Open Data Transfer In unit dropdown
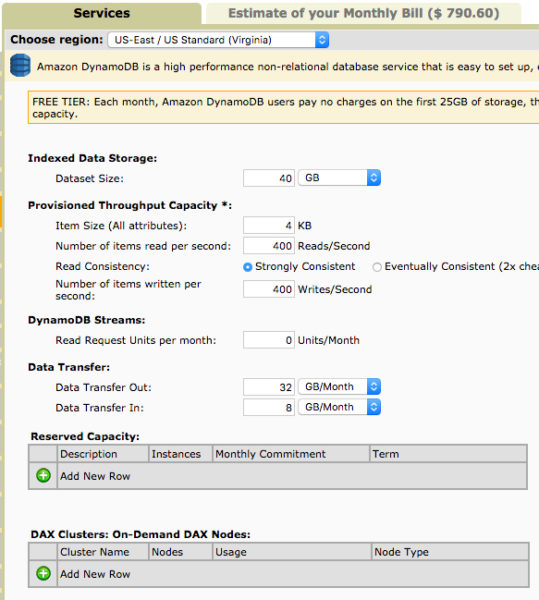This screenshot has width=539, height=600. pyautogui.click(x=339, y=407)
